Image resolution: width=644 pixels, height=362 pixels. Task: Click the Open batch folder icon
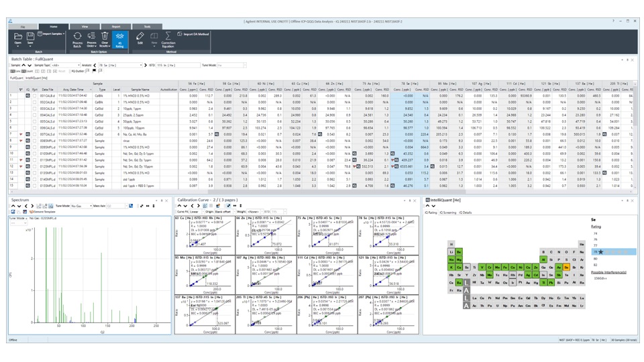pos(18,38)
